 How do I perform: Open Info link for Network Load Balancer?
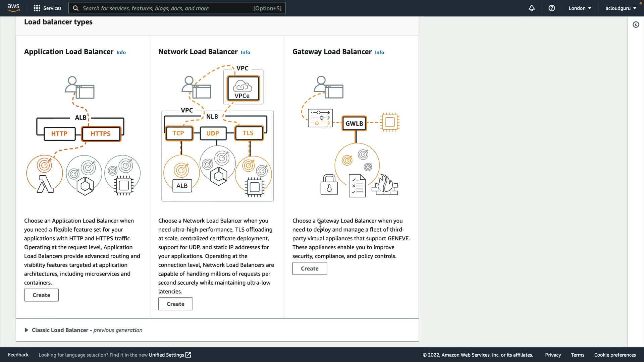point(245,52)
